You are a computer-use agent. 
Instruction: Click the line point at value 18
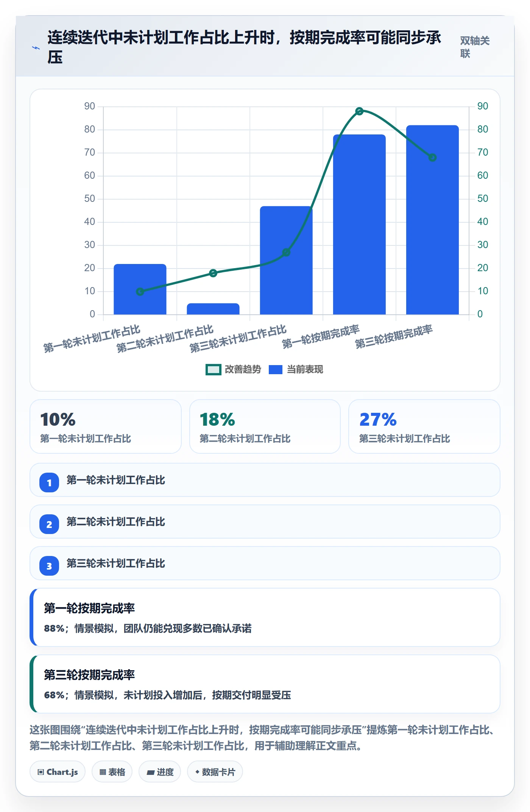(213, 273)
